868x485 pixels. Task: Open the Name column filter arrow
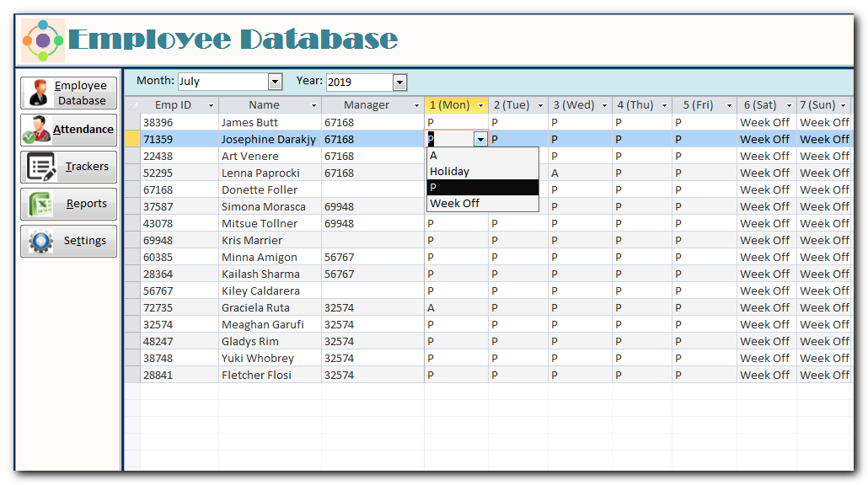pyautogui.click(x=313, y=105)
